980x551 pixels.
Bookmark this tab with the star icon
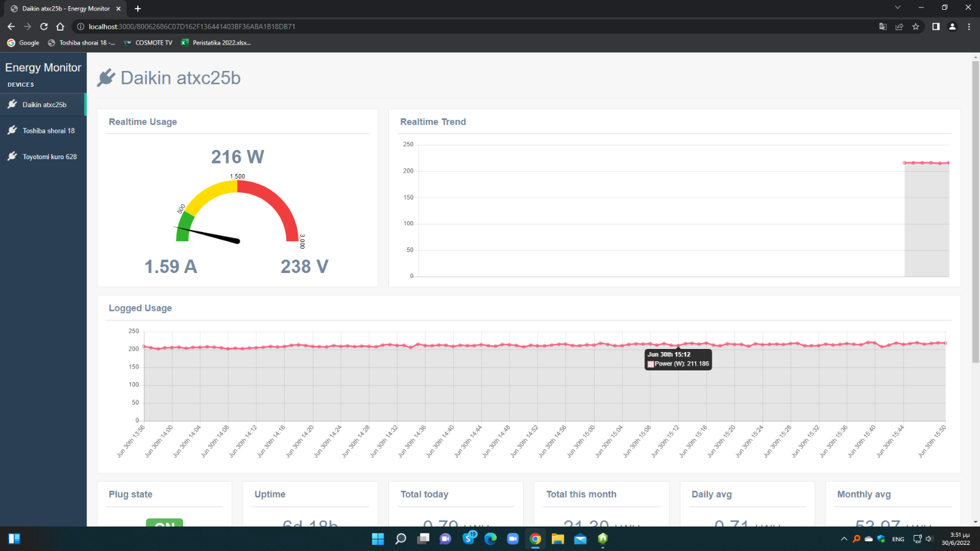pyautogui.click(x=916, y=26)
